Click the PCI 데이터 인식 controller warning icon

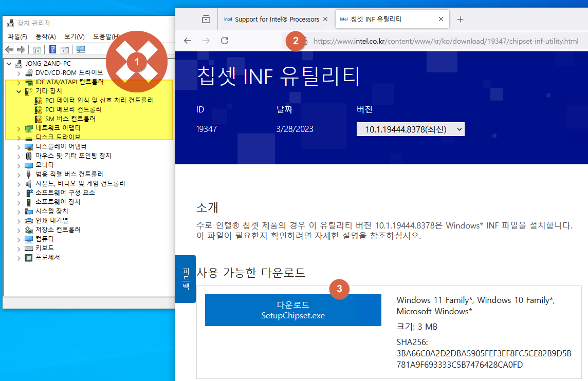click(x=38, y=101)
